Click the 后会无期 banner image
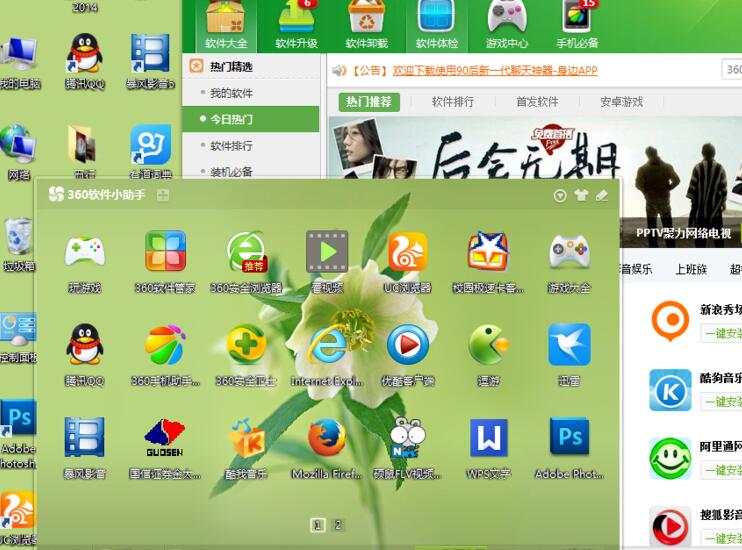Screen dimensions: 742x550 535,148
